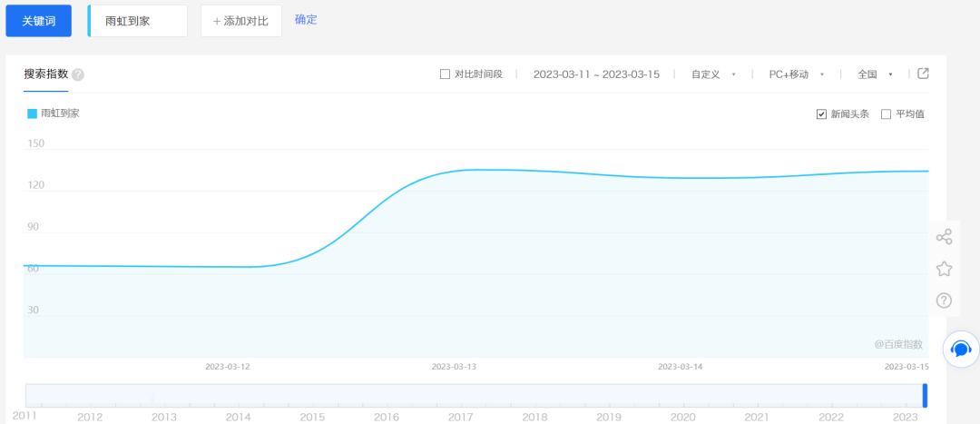Open the PC+移动 device dropdown
980x424 pixels.
click(x=797, y=74)
